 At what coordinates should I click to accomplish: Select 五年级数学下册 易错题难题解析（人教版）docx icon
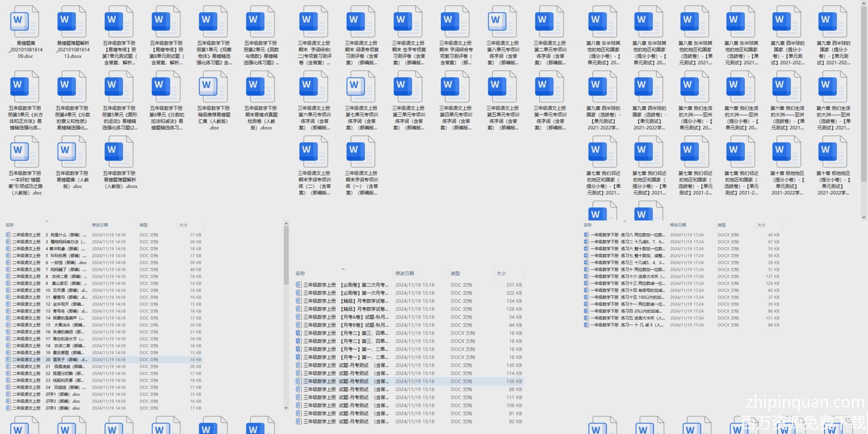click(120, 152)
